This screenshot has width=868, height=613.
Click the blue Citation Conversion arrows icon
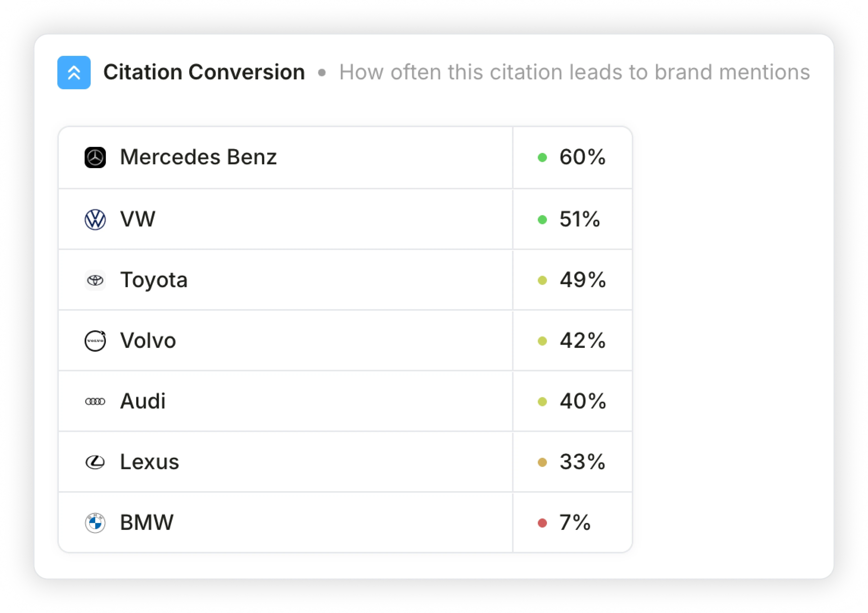click(x=74, y=73)
